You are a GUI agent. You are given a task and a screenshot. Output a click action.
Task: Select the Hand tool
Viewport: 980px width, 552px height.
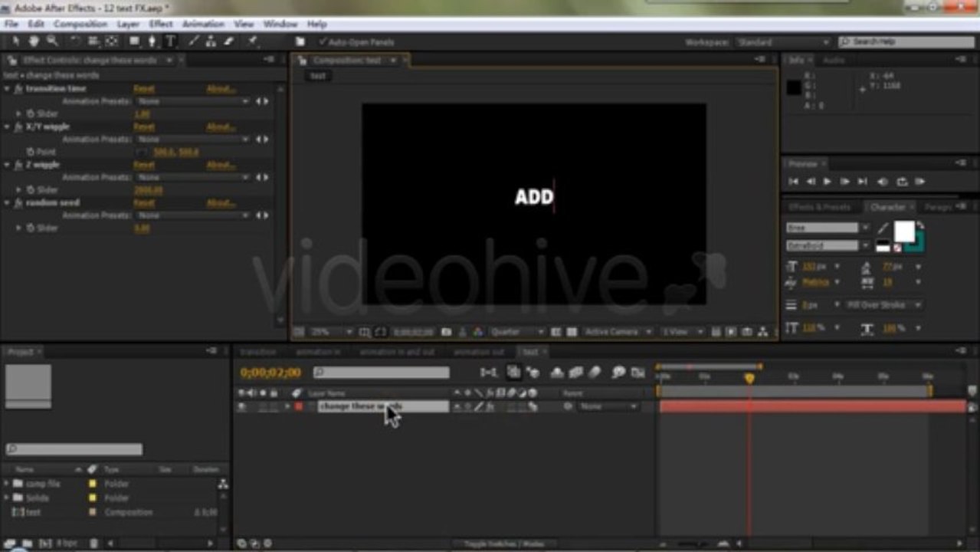[34, 41]
